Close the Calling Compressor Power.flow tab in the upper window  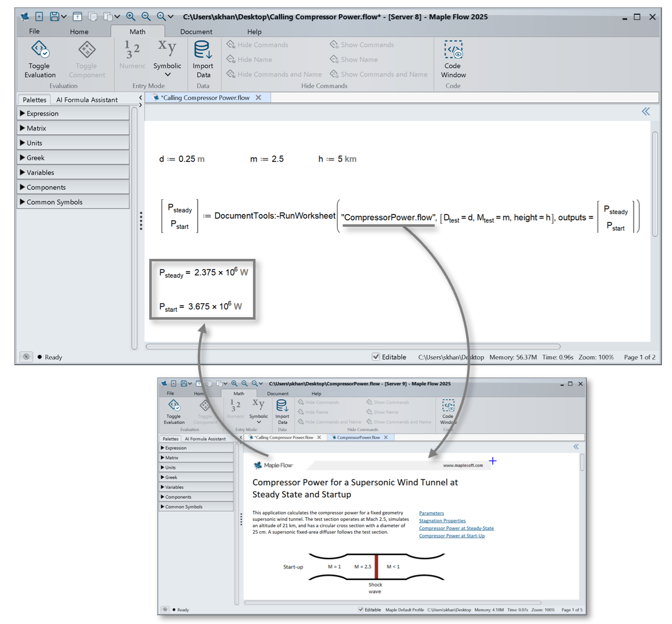[258, 98]
